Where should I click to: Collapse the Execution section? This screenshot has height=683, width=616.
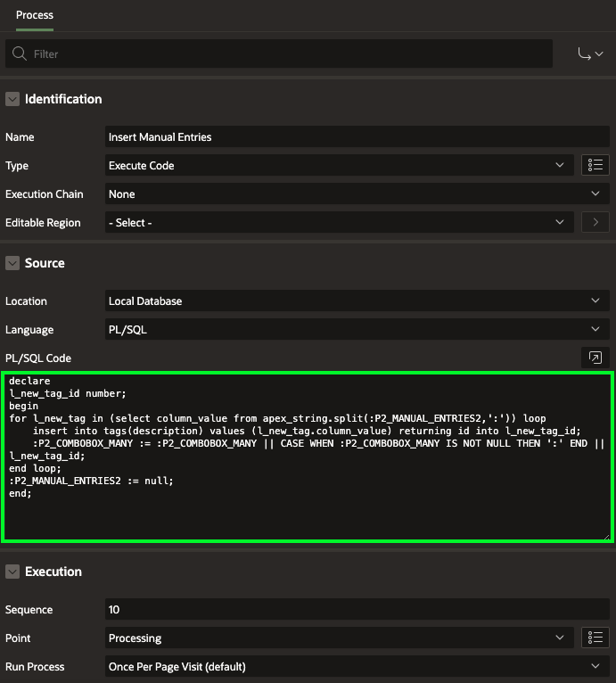[12, 572]
